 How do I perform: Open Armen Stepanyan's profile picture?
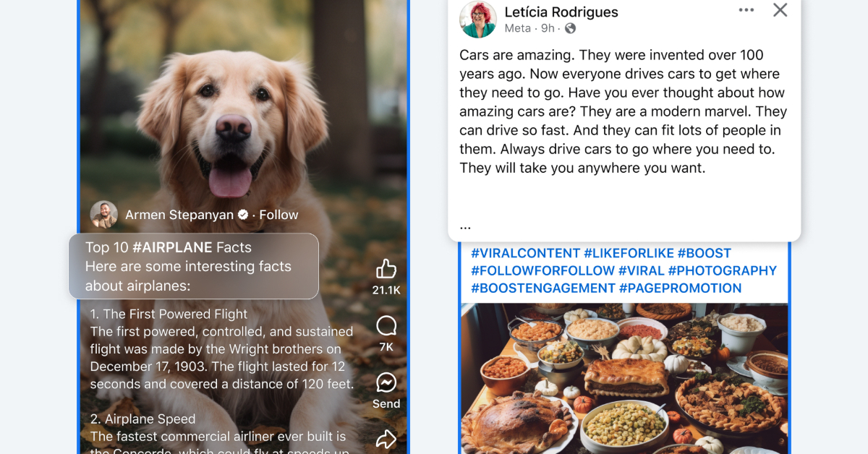(x=103, y=215)
